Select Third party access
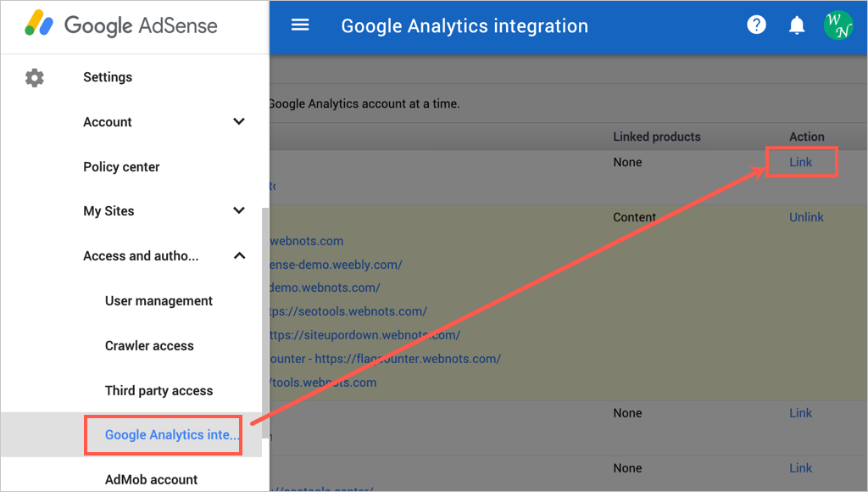 tap(159, 390)
